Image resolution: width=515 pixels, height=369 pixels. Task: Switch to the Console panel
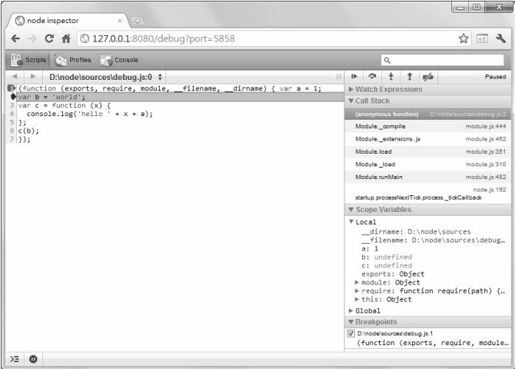[119, 60]
